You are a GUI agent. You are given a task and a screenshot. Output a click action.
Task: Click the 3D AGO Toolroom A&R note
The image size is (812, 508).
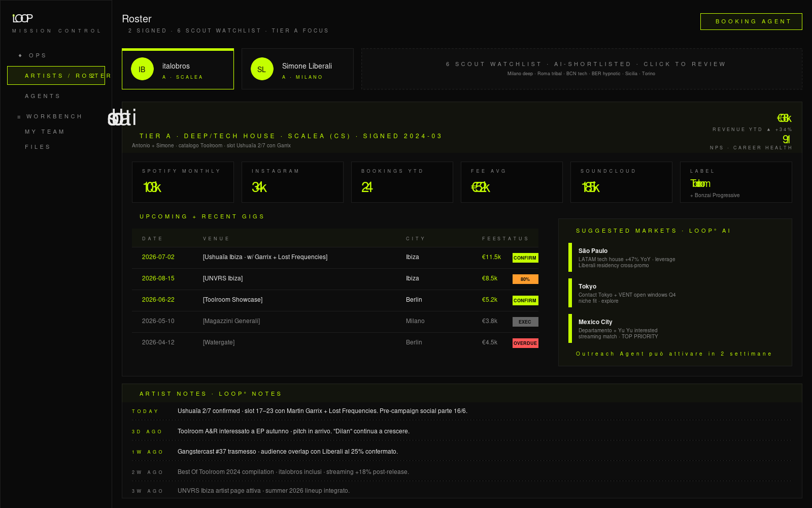[x=462, y=431]
